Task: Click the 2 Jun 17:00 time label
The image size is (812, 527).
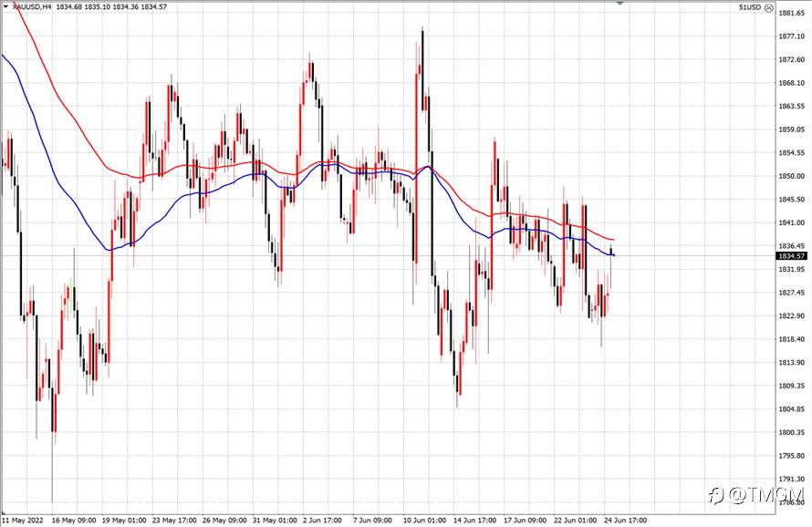Action: [322, 520]
